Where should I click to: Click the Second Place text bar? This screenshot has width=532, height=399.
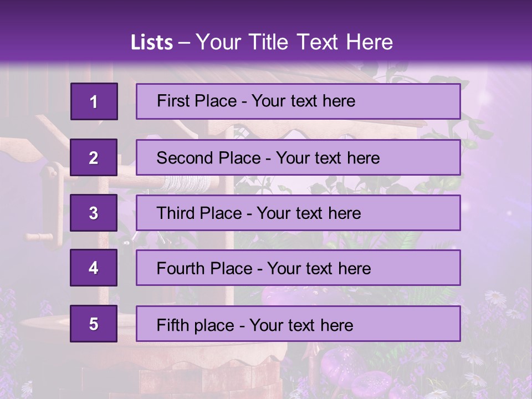[x=298, y=157]
